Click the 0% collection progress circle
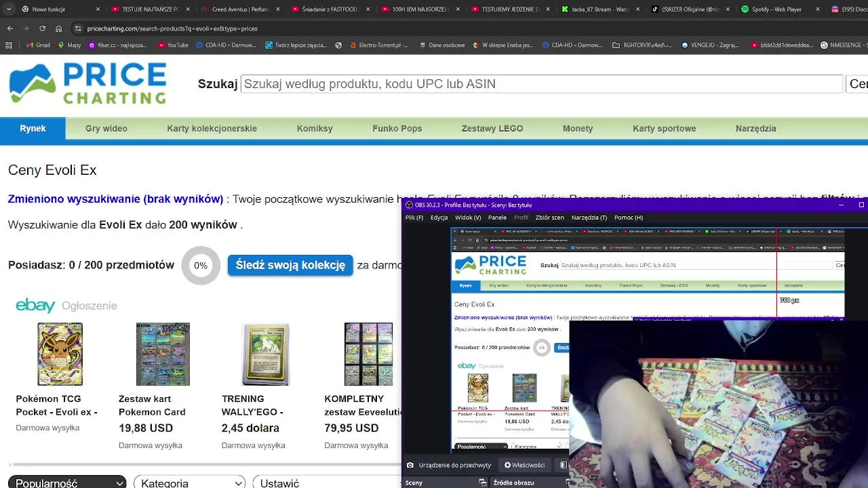Viewport: 868px width, 488px height. [x=201, y=266]
